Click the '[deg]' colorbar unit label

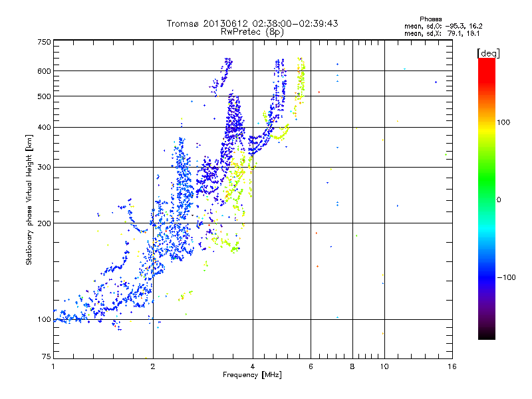pos(488,53)
